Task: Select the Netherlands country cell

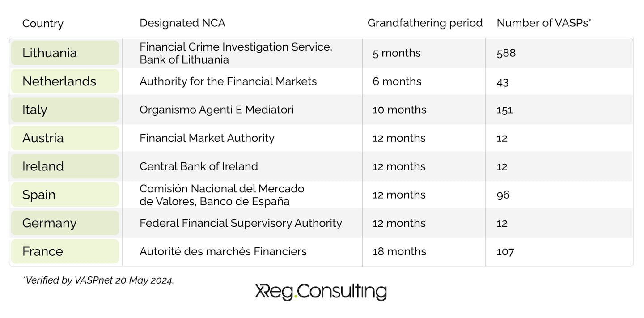Action: coord(65,81)
